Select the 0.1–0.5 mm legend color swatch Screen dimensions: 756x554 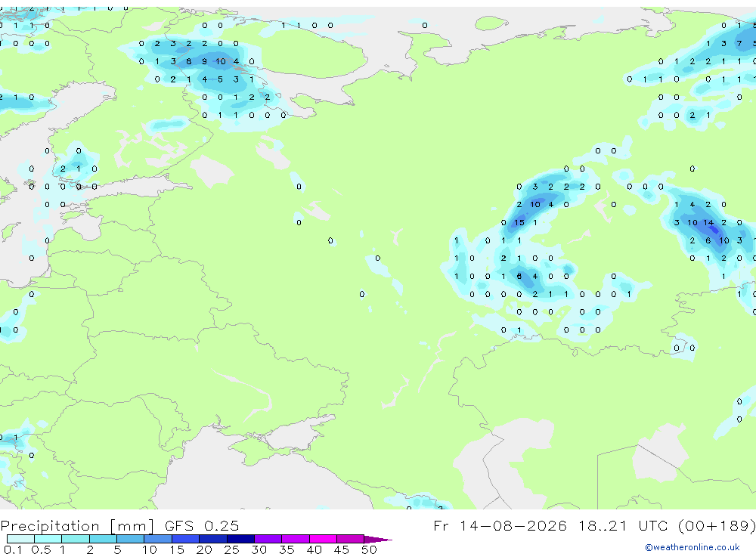point(20,539)
